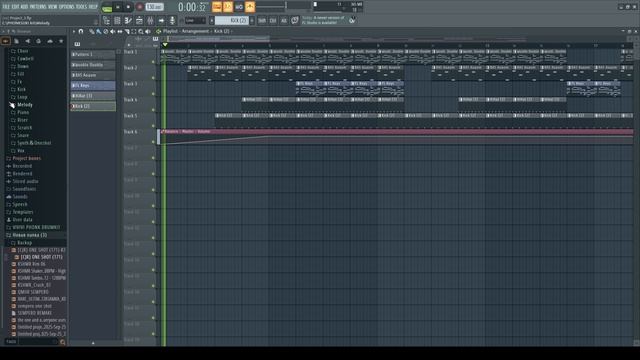Select the Mute tool in playlist
Image resolution: width=640 pixels, height=360 pixels.
click(113, 31)
